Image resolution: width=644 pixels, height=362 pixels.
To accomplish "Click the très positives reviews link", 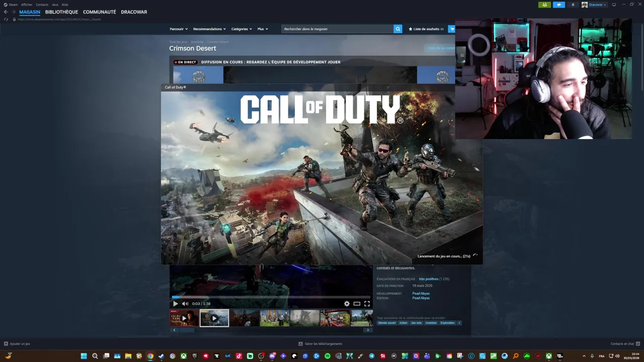I will coord(428,279).
